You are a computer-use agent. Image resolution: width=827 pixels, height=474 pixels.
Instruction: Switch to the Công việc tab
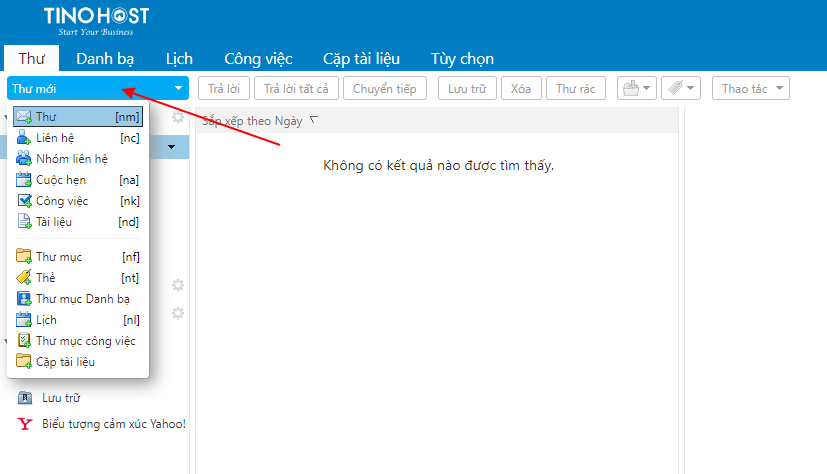click(258, 59)
